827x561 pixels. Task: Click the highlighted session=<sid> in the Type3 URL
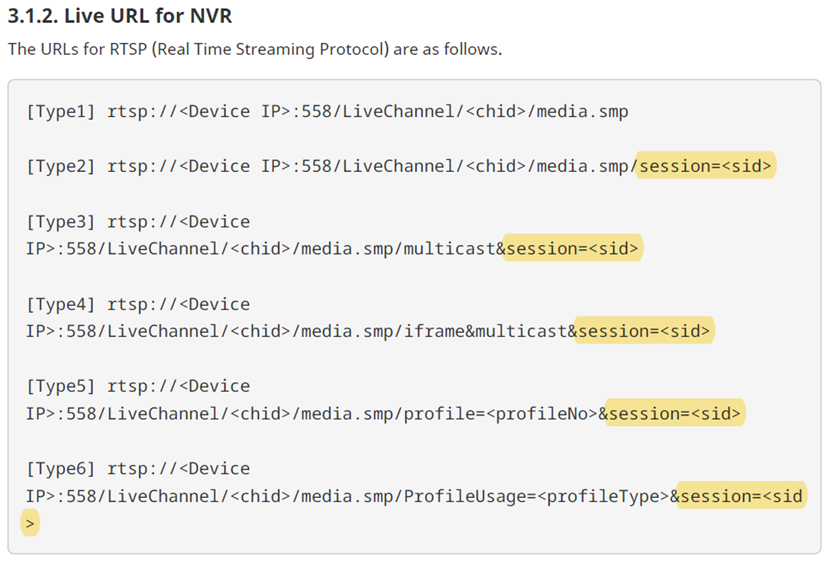point(571,249)
